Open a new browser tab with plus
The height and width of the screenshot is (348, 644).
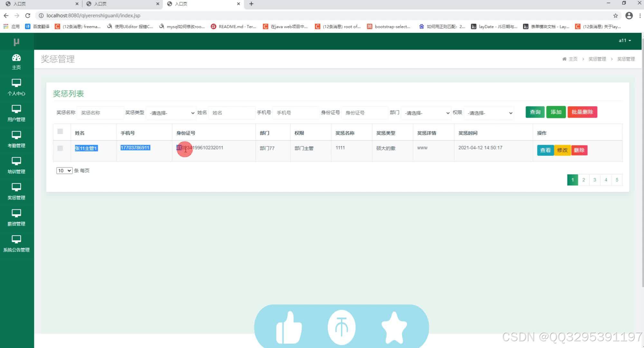[x=251, y=4]
